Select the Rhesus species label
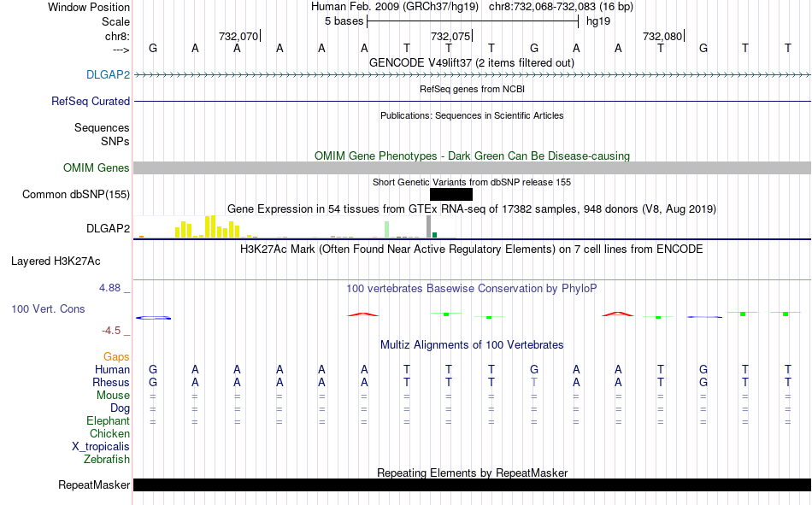This screenshot has height=505, width=812. [x=111, y=382]
